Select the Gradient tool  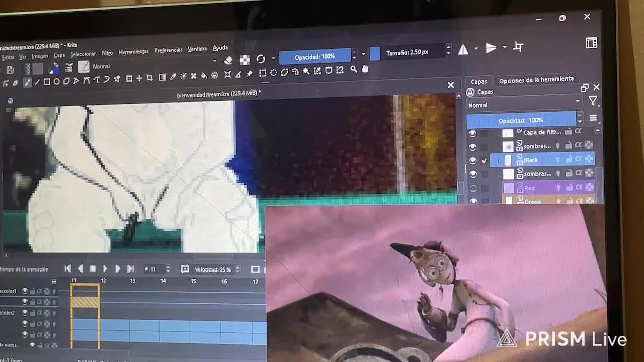tap(163, 78)
